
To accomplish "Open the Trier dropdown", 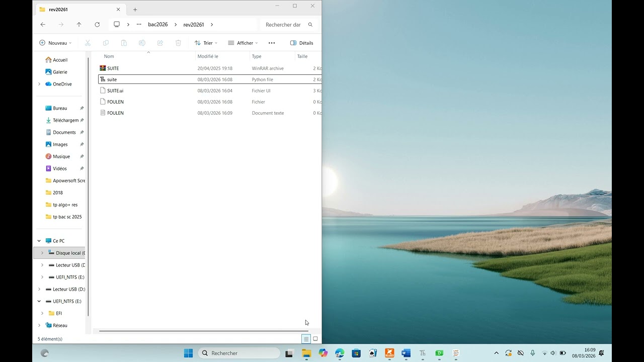I will pos(206,43).
